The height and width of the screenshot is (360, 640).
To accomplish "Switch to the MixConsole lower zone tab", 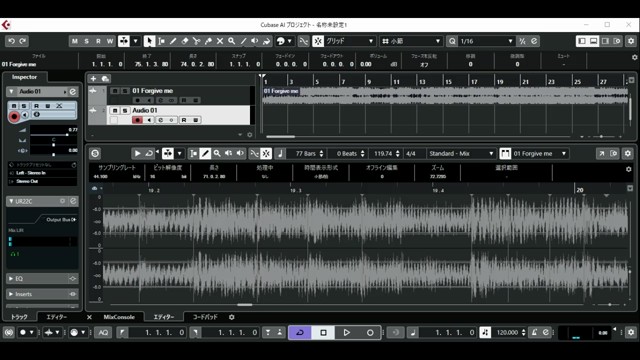I will click(119, 317).
